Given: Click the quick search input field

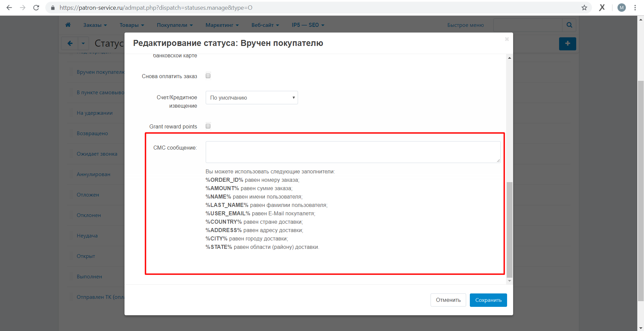Looking at the screenshot, I should coord(528,25).
